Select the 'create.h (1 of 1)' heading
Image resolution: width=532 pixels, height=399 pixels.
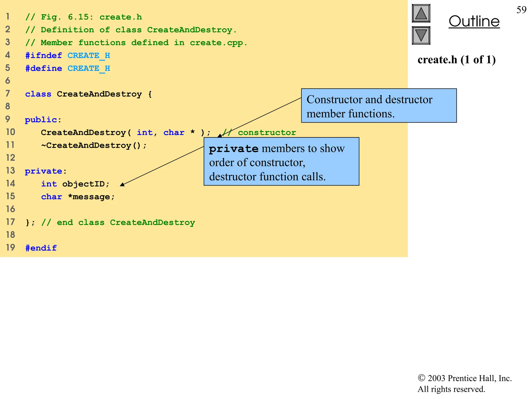[x=457, y=59]
